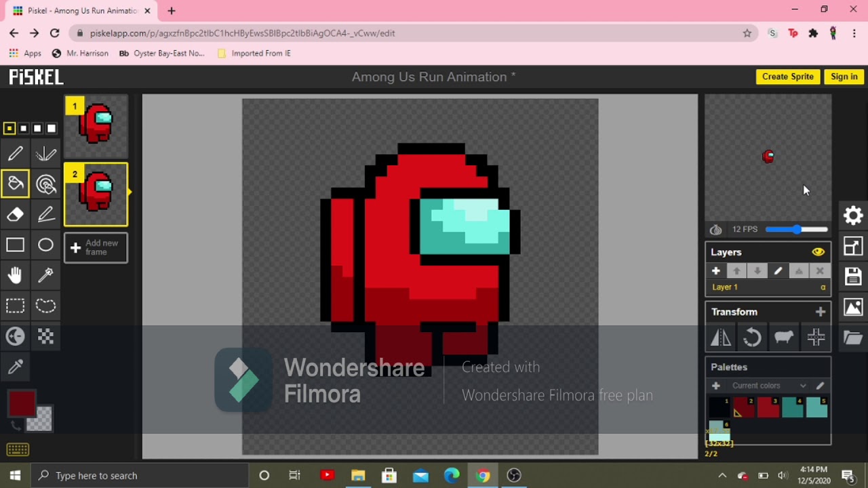Open Mr. Harrison bookmark

coord(80,54)
